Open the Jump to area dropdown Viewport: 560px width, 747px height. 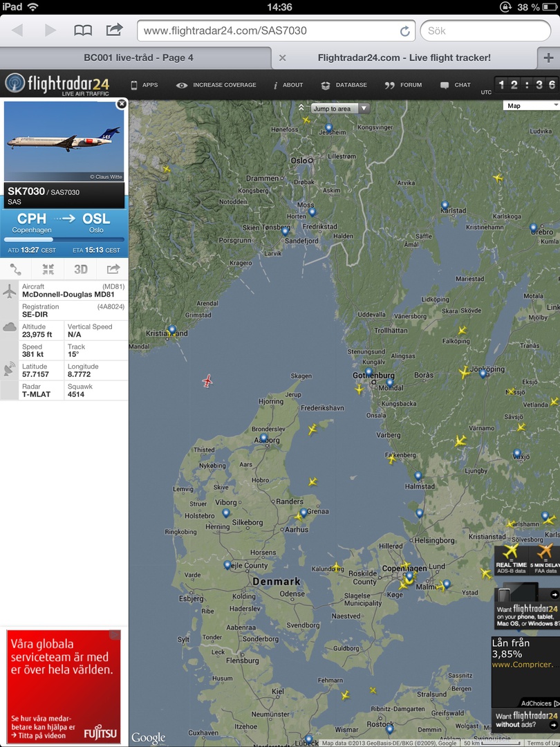click(340, 109)
